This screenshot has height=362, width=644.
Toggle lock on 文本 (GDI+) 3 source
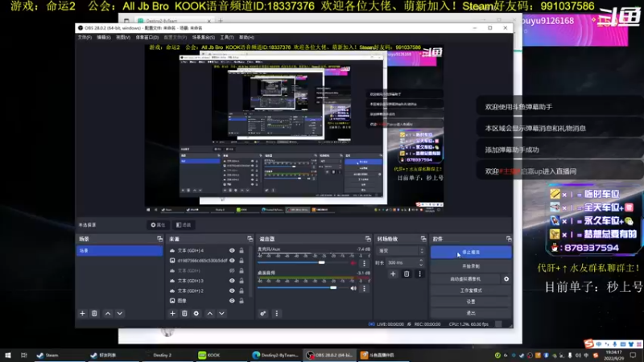[x=242, y=281]
